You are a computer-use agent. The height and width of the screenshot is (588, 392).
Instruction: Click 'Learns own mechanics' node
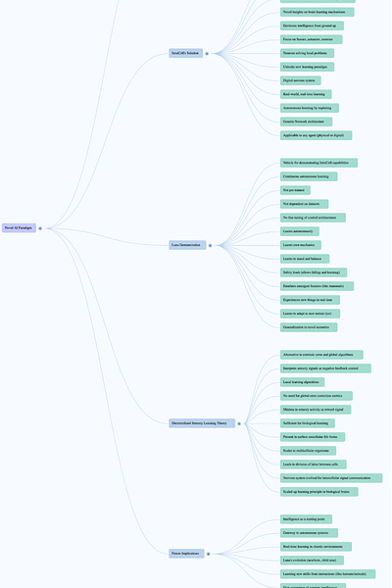pyautogui.click(x=301, y=245)
